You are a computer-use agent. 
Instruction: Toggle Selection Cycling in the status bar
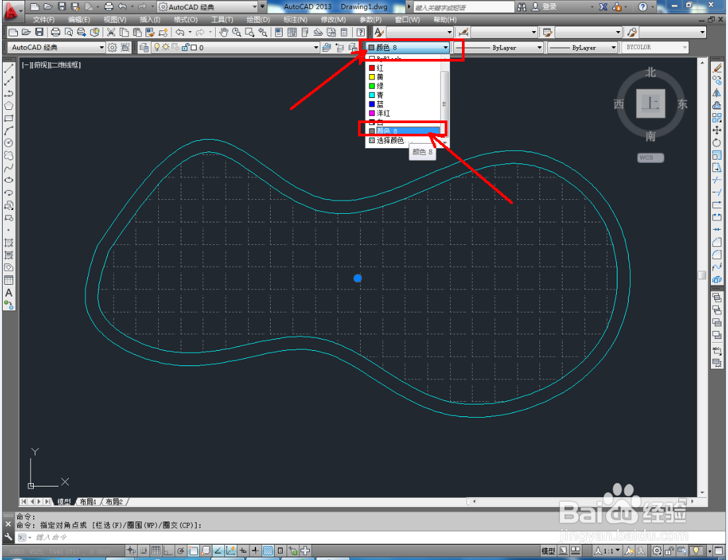point(293,551)
